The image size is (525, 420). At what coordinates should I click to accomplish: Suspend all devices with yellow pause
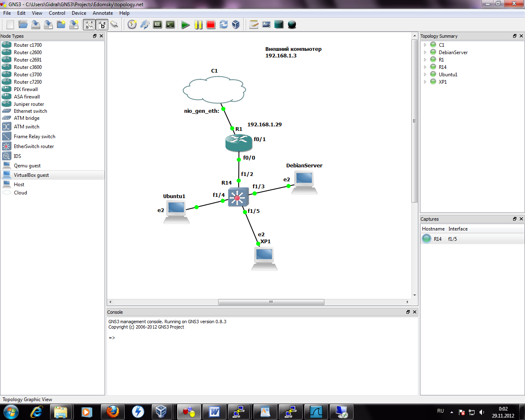point(199,25)
